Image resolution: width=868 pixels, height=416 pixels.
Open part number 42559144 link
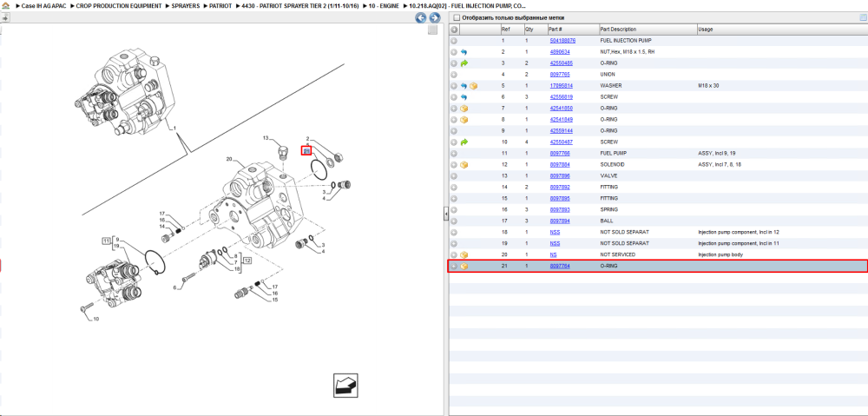561,131
